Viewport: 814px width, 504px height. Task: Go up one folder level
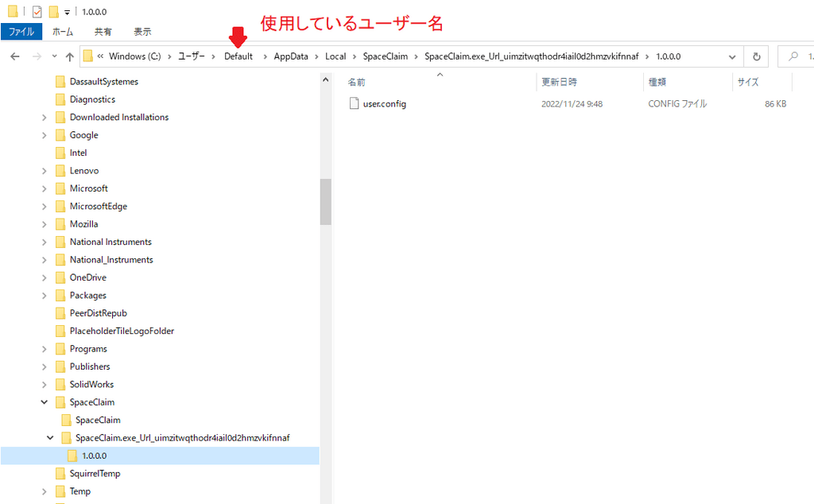70,56
